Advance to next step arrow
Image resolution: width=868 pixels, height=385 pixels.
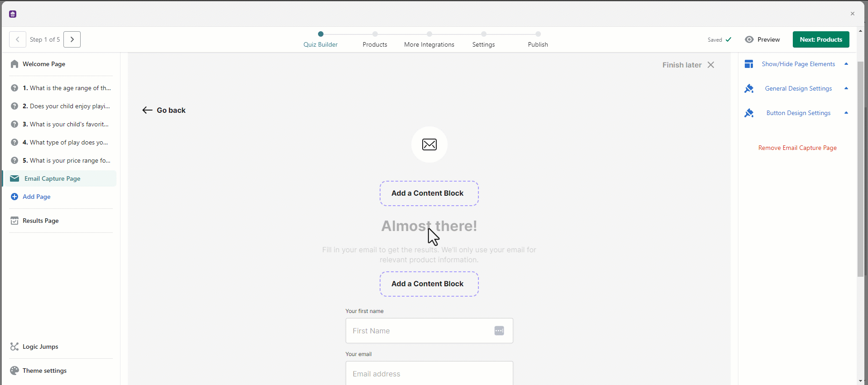click(x=72, y=39)
